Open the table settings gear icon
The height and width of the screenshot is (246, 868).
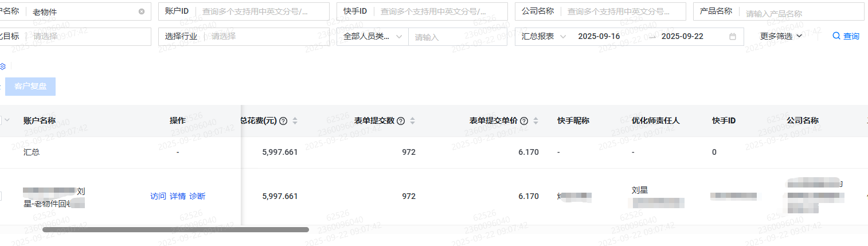pyautogui.click(x=2, y=67)
